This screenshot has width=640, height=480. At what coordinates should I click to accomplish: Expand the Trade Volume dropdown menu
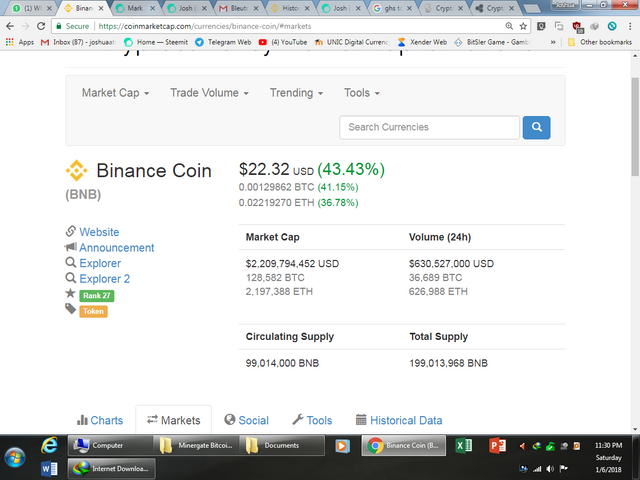[x=209, y=93]
